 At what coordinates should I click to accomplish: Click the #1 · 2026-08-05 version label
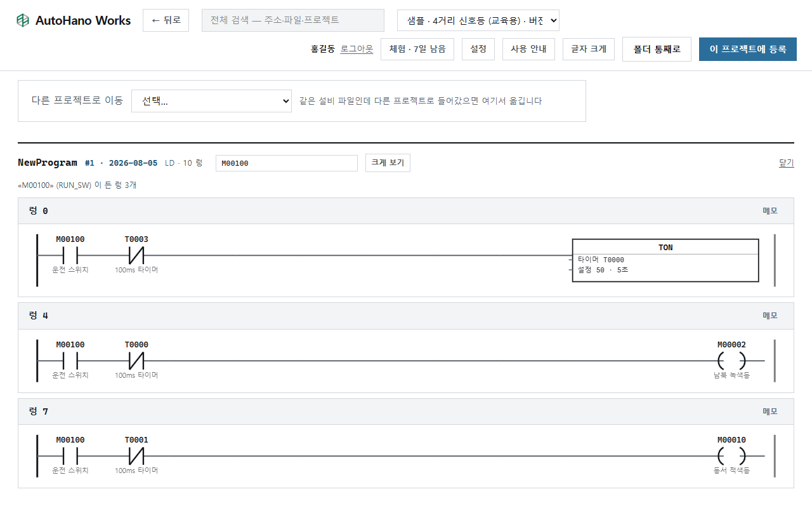pos(121,163)
